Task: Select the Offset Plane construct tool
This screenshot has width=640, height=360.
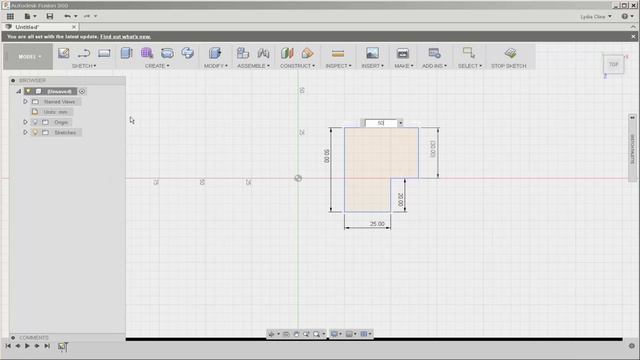Action: pos(287,53)
